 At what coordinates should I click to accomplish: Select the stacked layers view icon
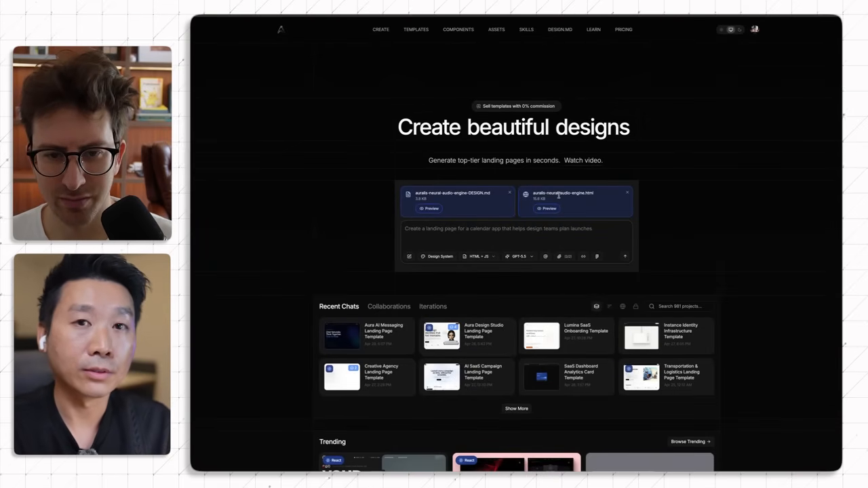pyautogui.click(x=596, y=306)
